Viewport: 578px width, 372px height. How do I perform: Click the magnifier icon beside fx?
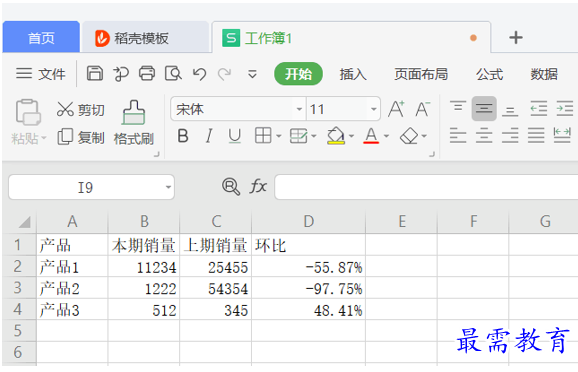point(231,186)
